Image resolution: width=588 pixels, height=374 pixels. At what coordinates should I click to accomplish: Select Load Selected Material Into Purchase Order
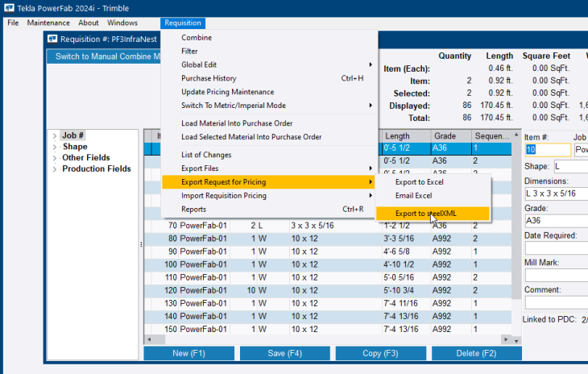pos(269,137)
